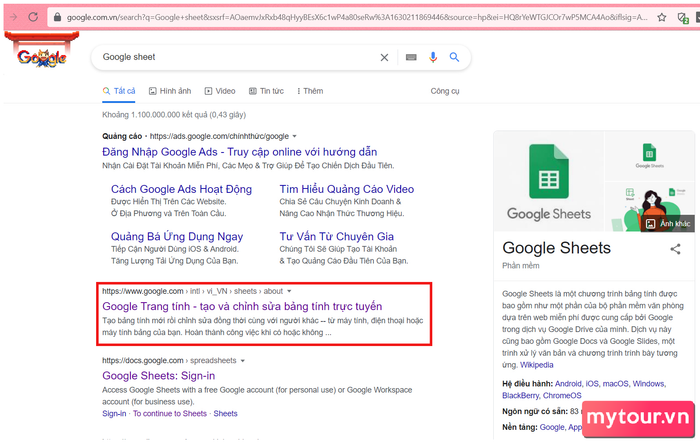Click the padlock site info icon
Viewport: 700px width, 445px height.
click(x=57, y=17)
